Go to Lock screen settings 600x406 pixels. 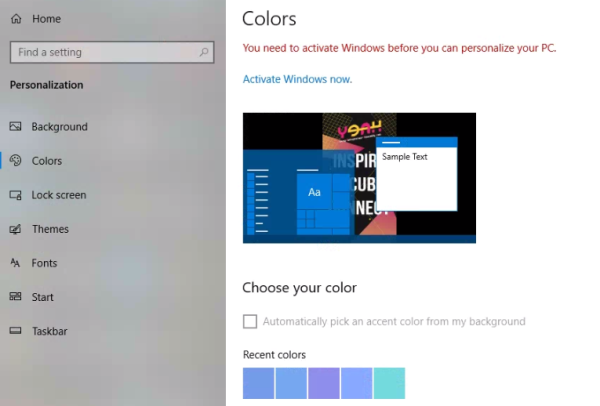click(x=59, y=195)
